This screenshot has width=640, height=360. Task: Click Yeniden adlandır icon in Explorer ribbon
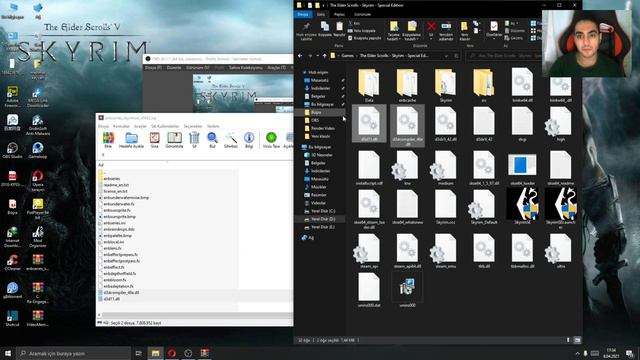click(x=446, y=31)
